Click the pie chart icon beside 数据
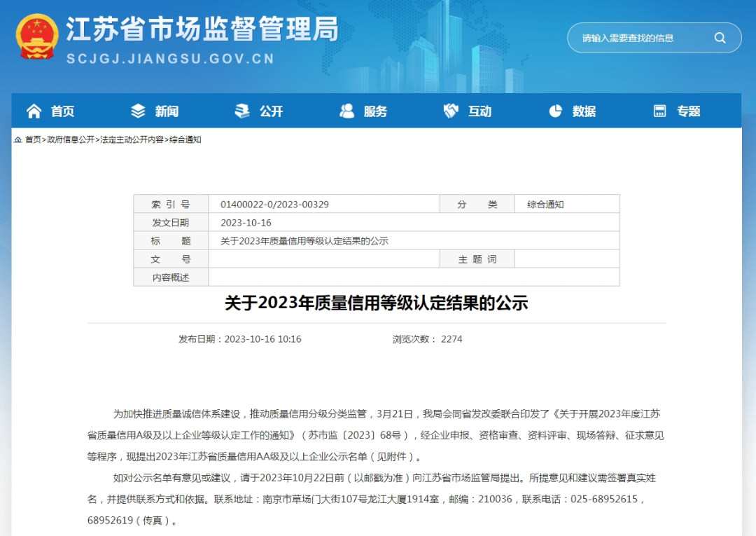 click(x=555, y=111)
